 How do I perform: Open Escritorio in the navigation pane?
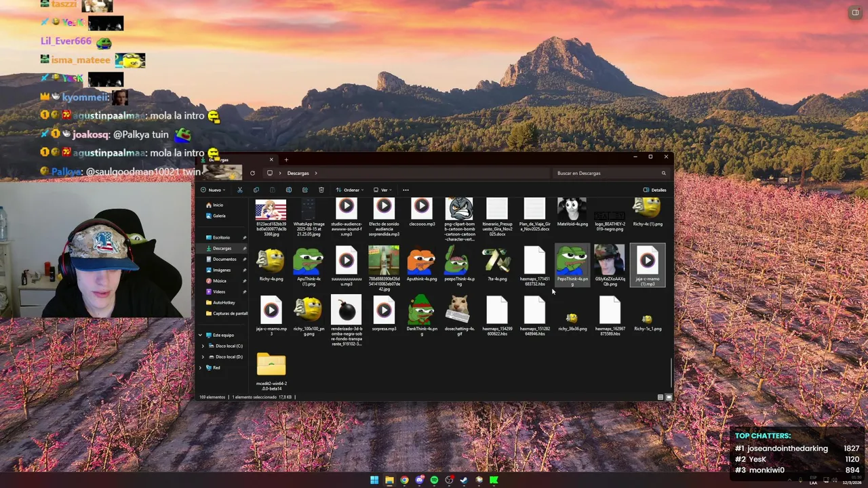pyautogui.click(x=221, y=237)
